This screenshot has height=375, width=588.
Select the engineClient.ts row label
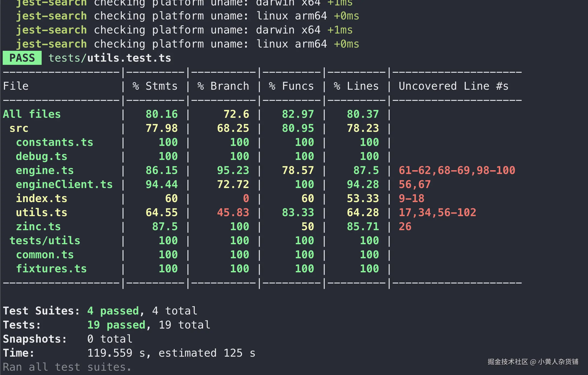64,184
